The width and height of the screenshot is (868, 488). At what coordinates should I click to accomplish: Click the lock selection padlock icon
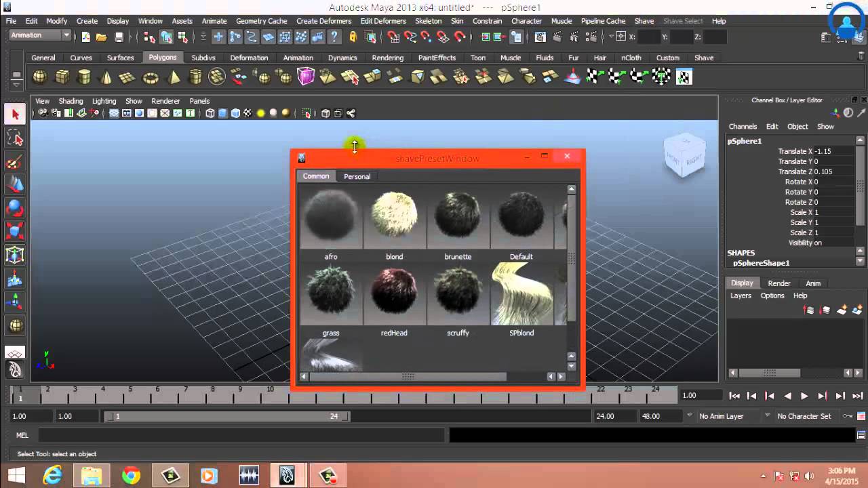coord(353,37)
